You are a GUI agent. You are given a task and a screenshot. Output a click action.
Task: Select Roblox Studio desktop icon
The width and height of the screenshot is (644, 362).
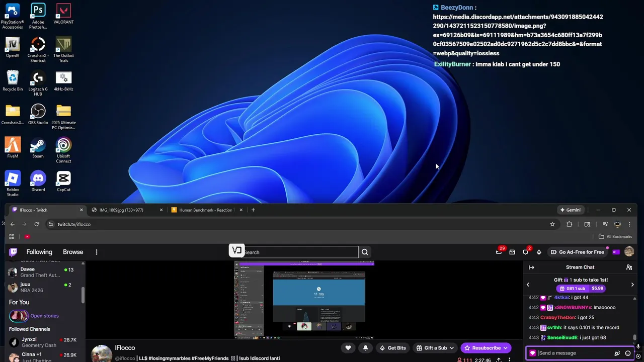tap(13, 184)
